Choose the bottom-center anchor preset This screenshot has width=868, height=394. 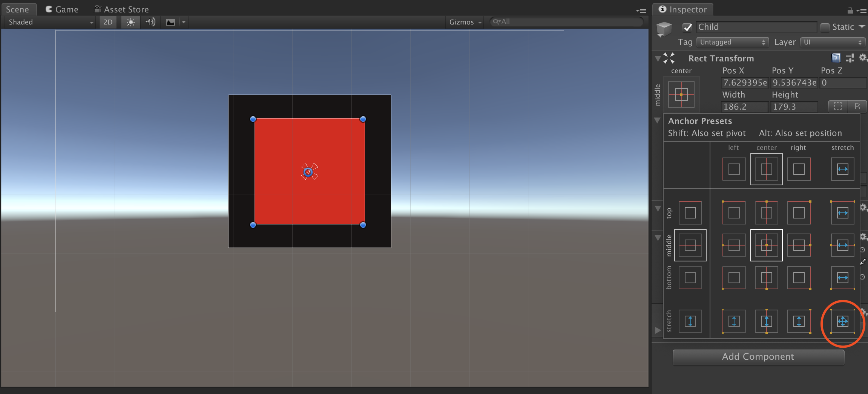[x=766, y=278]
